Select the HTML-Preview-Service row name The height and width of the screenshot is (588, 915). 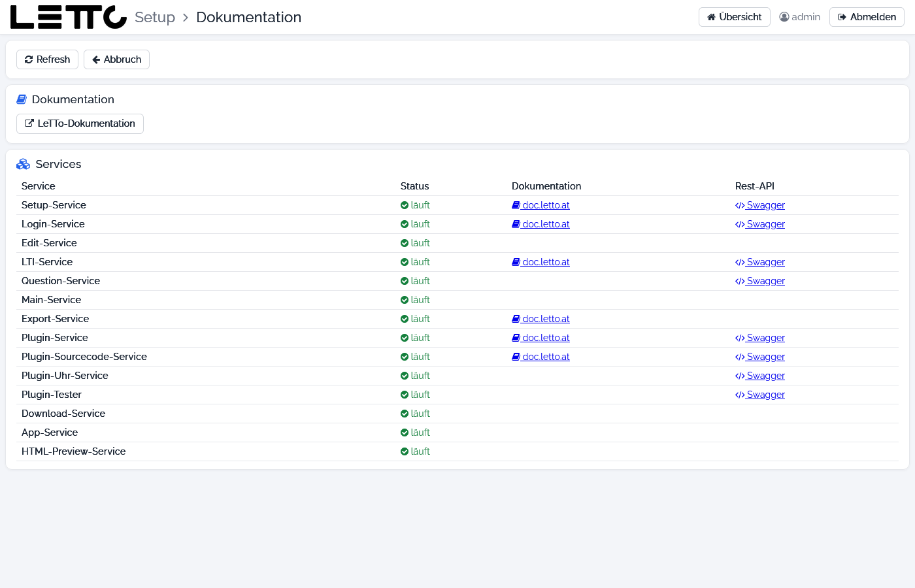73,451
